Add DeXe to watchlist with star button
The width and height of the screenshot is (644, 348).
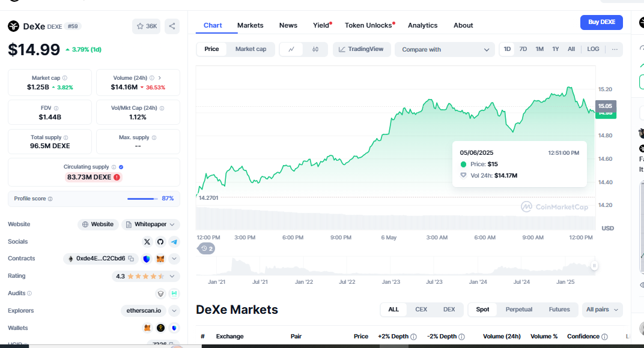click(x=146, y=26)
